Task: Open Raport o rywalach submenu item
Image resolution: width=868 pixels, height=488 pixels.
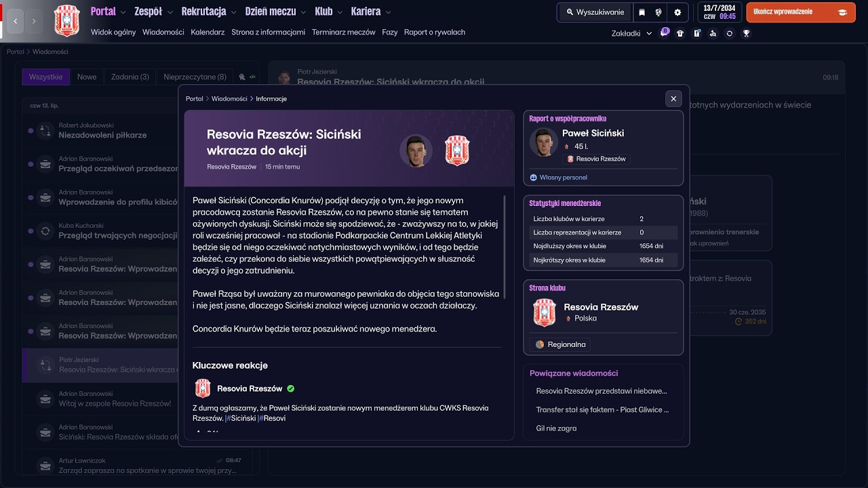Action: coord(435,32)
